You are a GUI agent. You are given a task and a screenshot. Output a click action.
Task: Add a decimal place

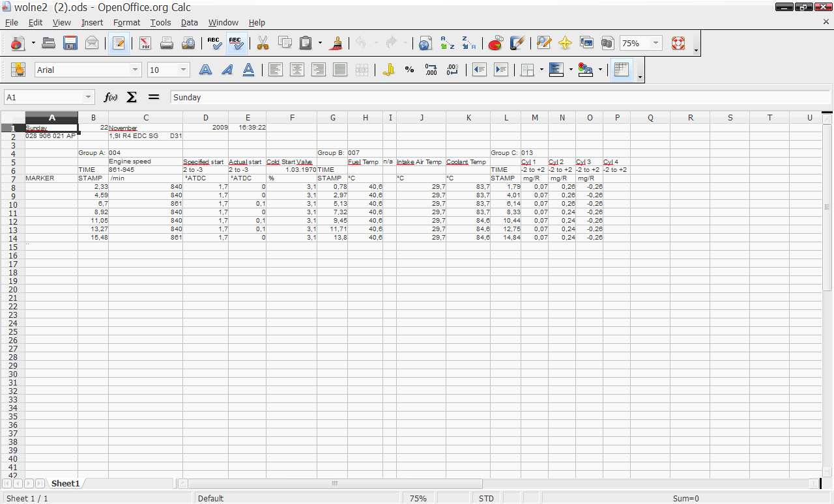431,70
